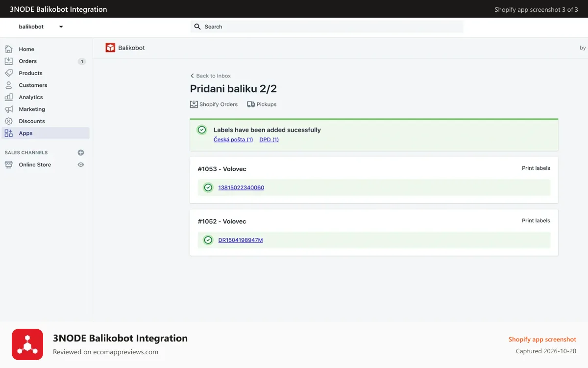Click checkmark icon beside 13815022340060

pos(208,187)
